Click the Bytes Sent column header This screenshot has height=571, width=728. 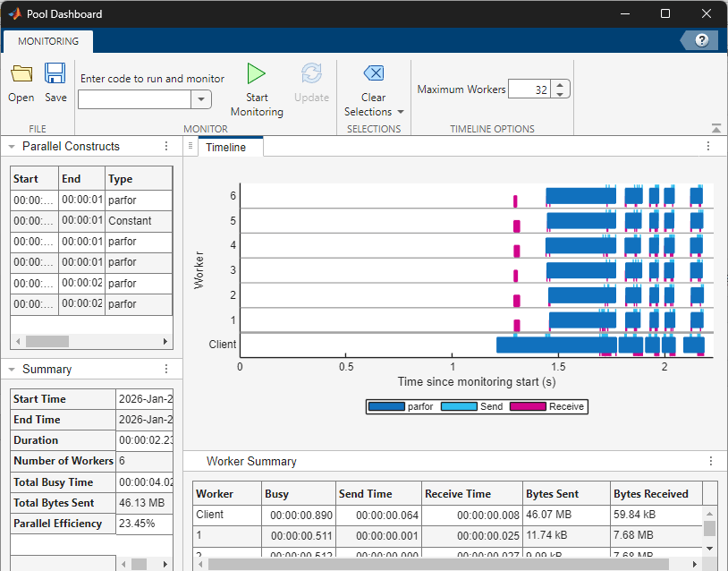(566, 494)
